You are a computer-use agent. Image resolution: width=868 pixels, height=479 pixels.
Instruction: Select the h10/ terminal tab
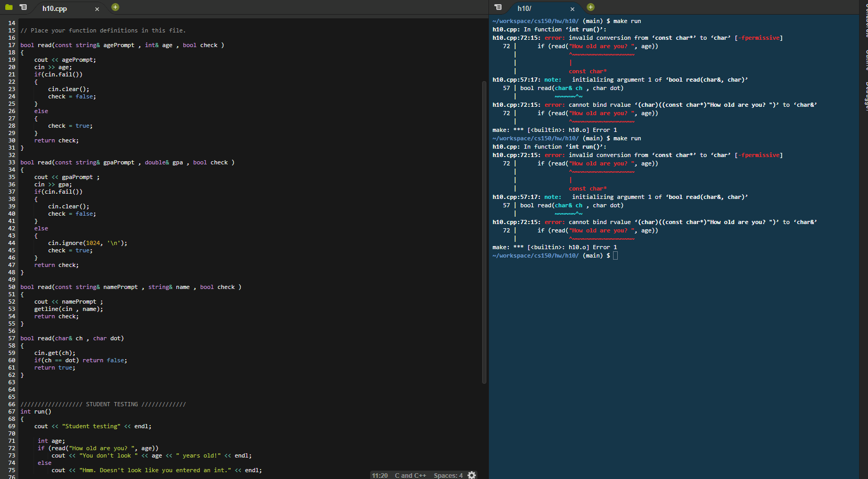(525, 8)
